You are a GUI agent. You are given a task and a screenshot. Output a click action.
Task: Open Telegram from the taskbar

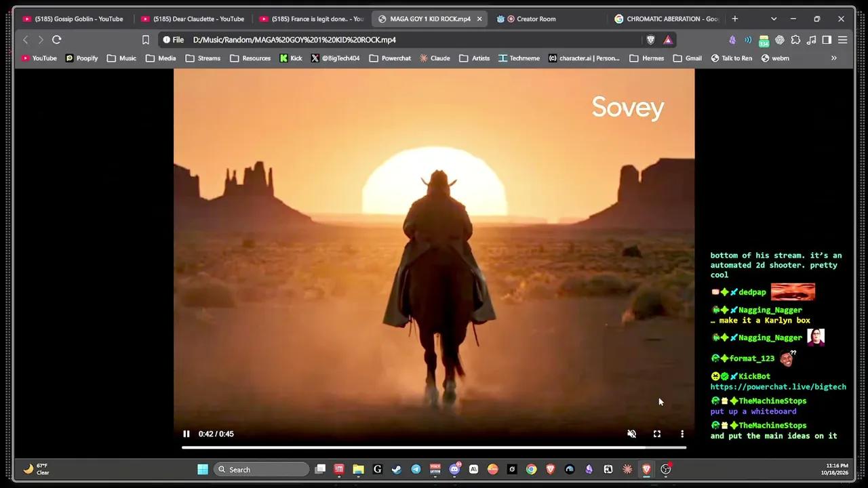(x=416, y=469)
